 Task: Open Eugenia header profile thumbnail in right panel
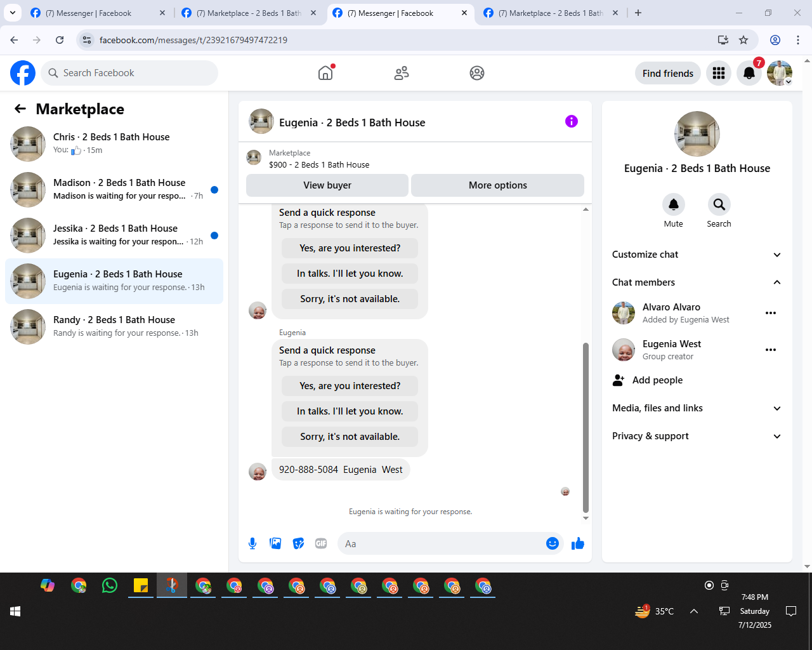click(x=697, y=134)
